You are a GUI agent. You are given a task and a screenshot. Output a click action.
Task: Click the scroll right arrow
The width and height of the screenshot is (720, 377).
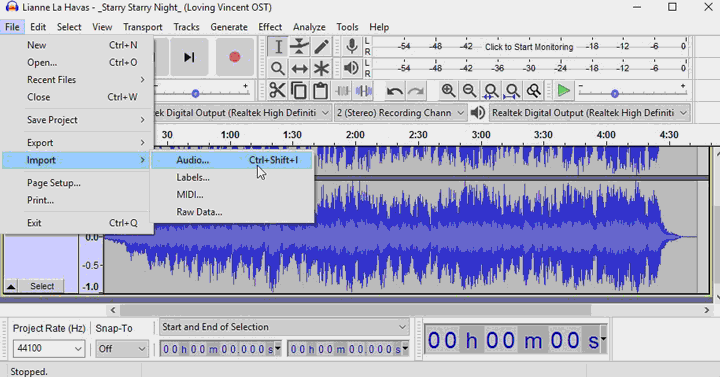click(707, 310)
